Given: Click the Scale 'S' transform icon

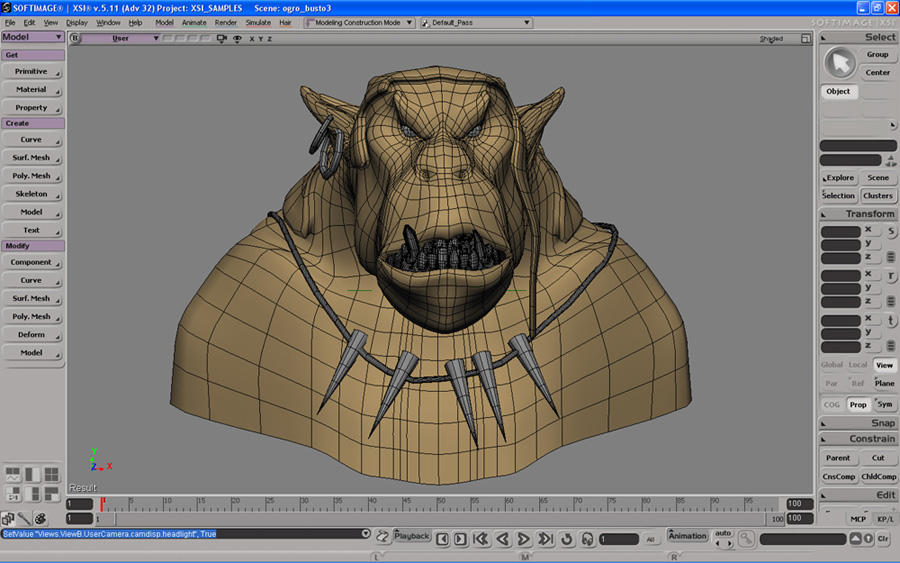Looking at the screenshot, I should [x=891, y=232].
